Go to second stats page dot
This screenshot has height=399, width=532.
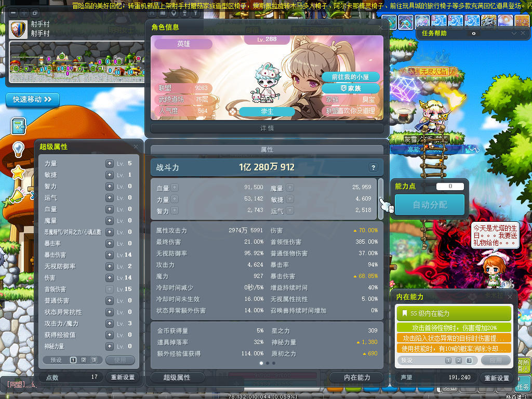click(268, 363)
